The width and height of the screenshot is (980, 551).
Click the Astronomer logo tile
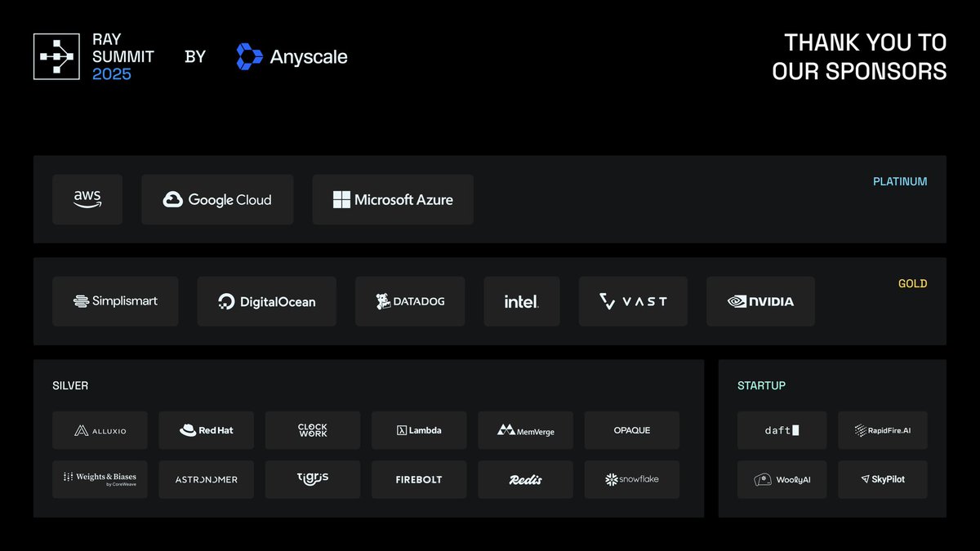[x=207, y=479]
